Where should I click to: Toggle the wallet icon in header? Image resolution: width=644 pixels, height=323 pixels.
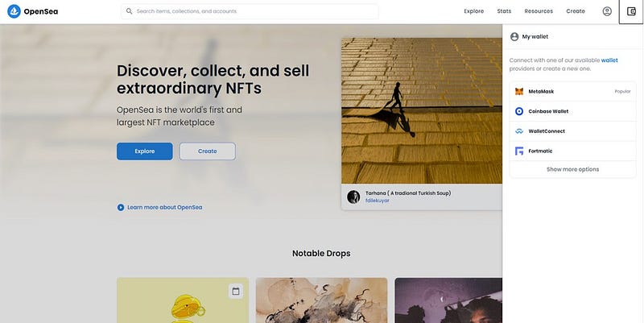[x=631, y=11]
